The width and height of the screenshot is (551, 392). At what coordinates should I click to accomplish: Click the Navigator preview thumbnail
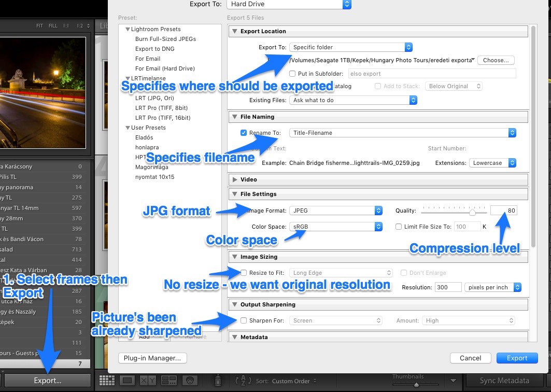[x=43, y=93]
